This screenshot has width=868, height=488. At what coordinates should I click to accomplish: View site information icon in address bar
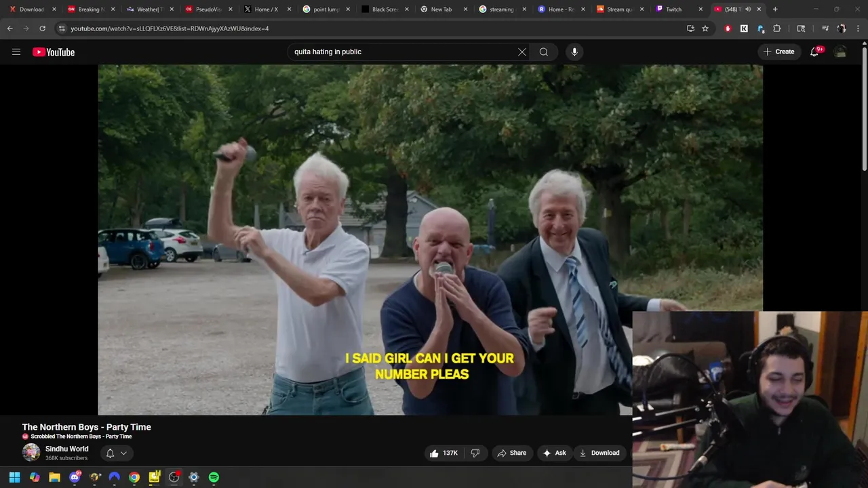tap(62, 28)
